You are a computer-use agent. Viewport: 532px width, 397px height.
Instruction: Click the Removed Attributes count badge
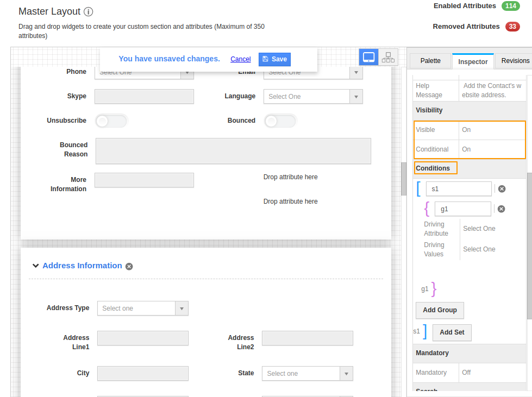512,27
